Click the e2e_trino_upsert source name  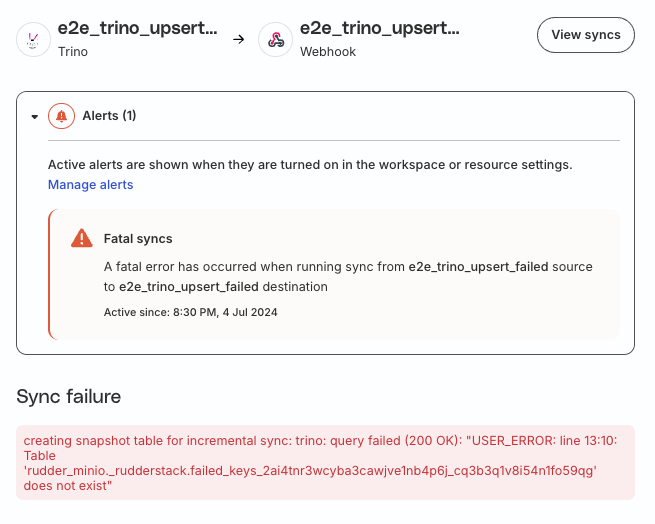137,28
